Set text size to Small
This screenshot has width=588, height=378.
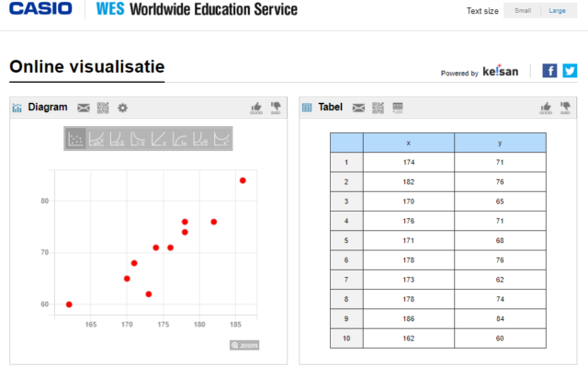[523, 11]
